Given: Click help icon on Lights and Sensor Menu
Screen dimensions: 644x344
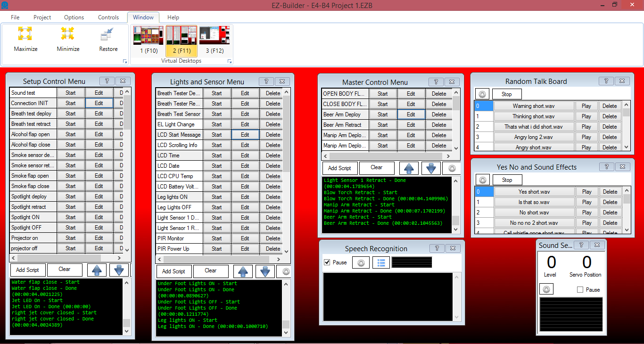Looking at the screenshot, I should 266,81.
